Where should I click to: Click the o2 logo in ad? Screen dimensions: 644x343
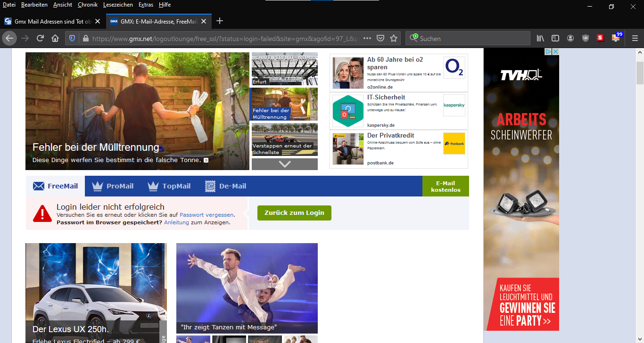454,67
